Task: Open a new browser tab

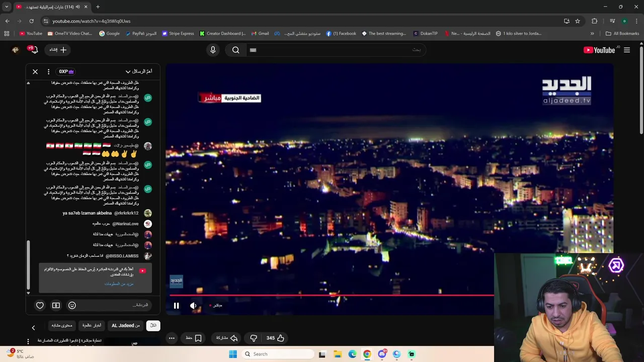Action: [98, 7]
